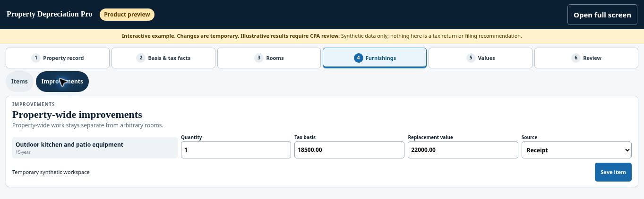The image size is (644, 199).
Task: Click the Interactive example banner text
Action: click(x=322, y=36)
